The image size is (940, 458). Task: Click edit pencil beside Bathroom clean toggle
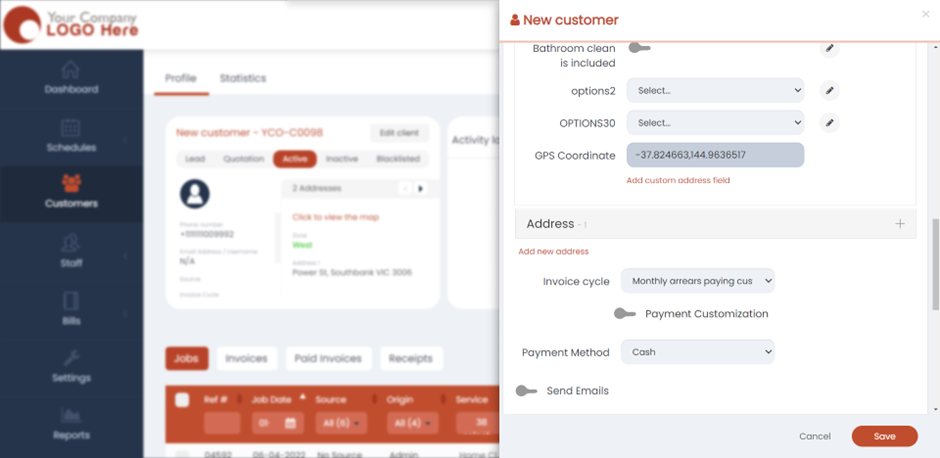pos(829,48)
